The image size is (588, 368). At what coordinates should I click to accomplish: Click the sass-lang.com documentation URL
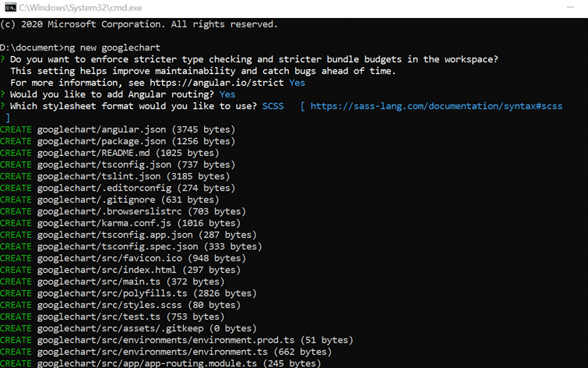(436, 106)
